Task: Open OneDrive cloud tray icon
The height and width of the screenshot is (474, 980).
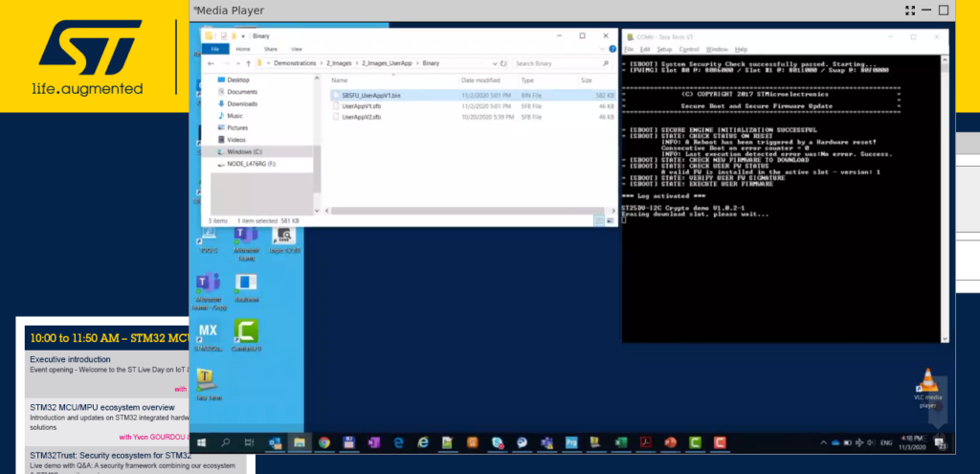Action: pyautogui.click(x=835, y=442)
